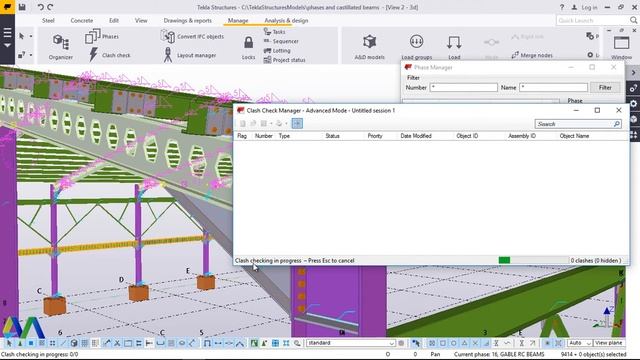This screenshot has height=360, width=640.
Task: Open save options dropdown arrow in Clash Check Manager
Action: click(x=271, y=123)
